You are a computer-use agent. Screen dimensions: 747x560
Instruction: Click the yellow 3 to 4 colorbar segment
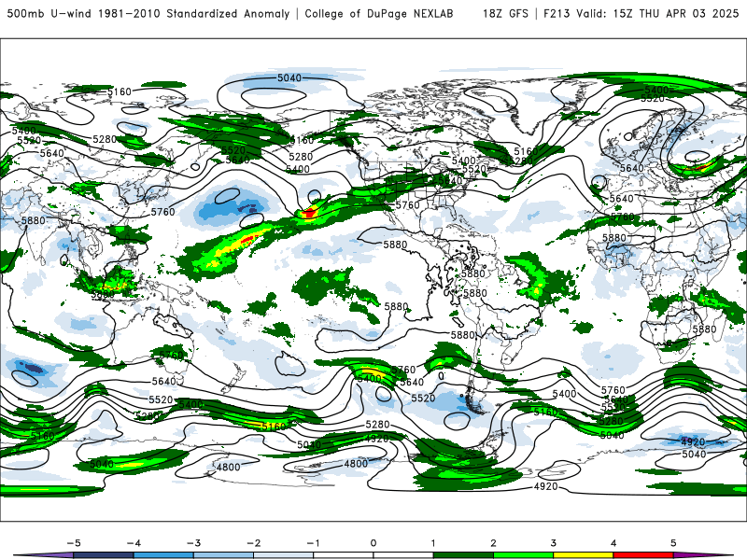(584, 555)
